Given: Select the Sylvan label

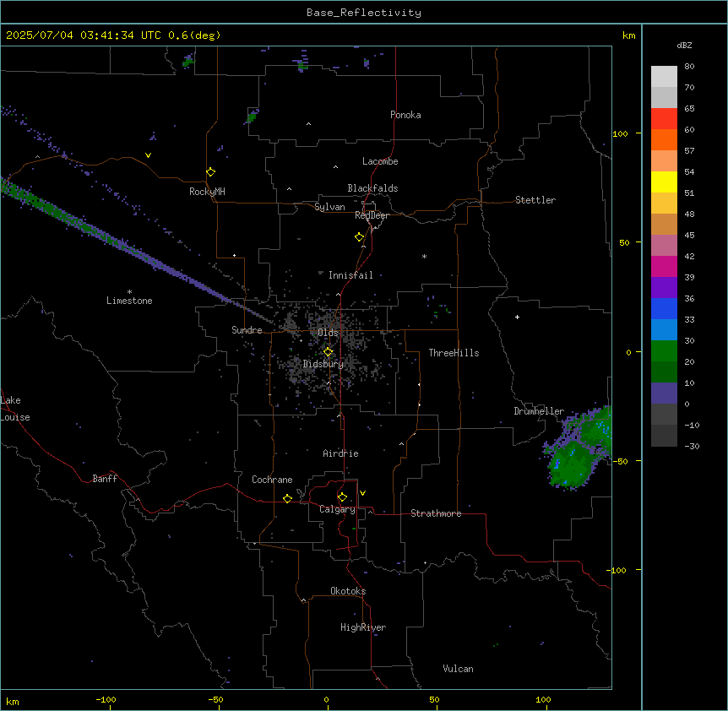Looking at the screenshot, I should click(x=329, y=207).
